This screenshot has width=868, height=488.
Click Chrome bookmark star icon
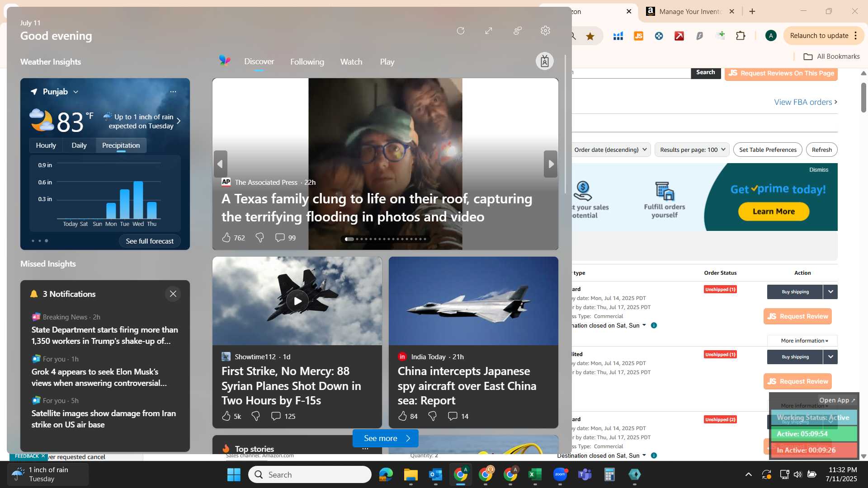[590, 36]
